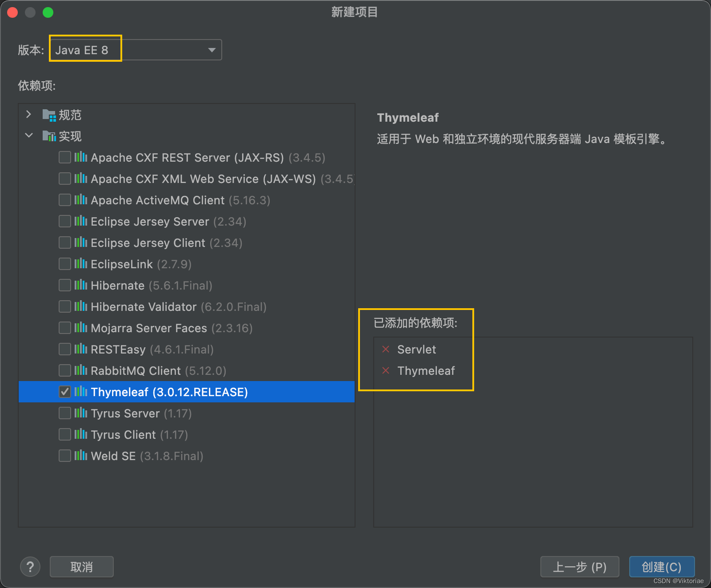
Task: Click the library icon beside Mojarra Server Faces
Action: 81,327
